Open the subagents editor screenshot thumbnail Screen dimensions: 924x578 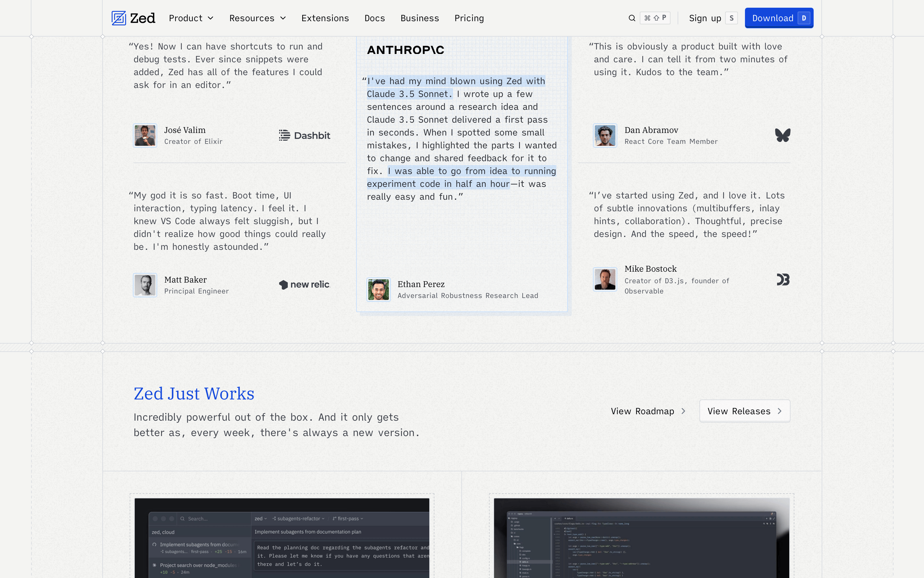[x=282, y=538]
